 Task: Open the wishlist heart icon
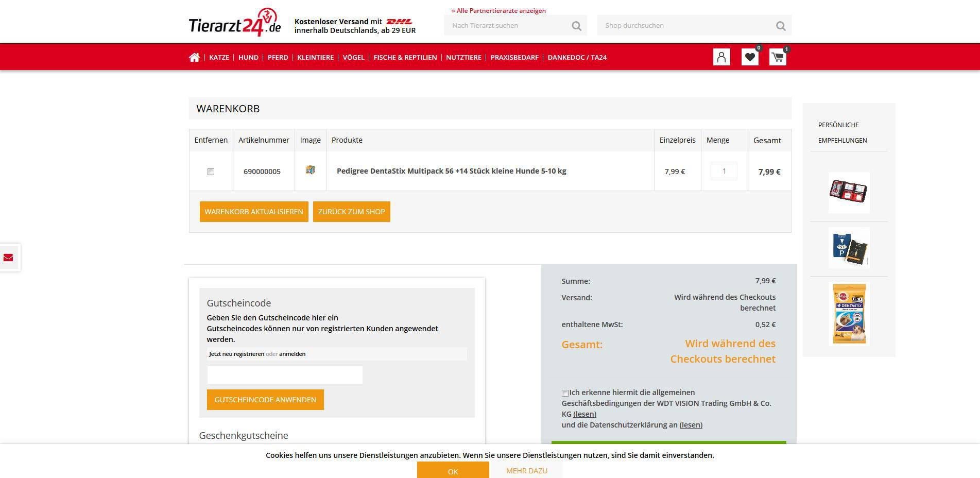750,57
